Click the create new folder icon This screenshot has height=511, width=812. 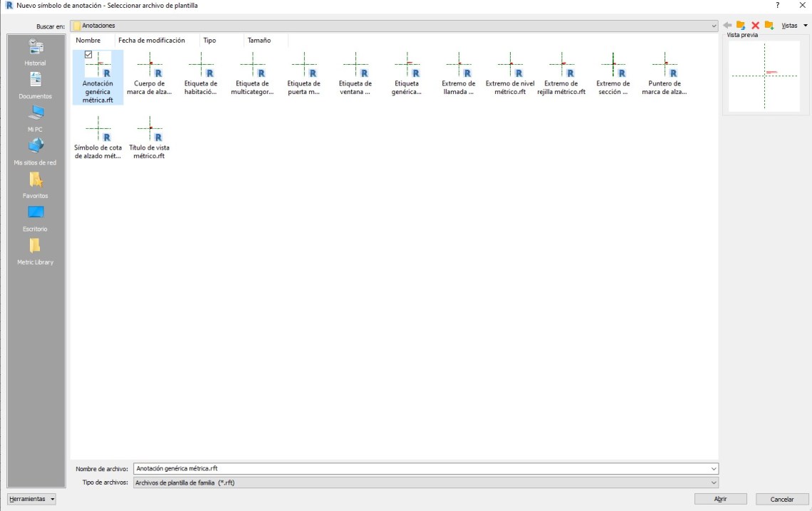[769, 26]
